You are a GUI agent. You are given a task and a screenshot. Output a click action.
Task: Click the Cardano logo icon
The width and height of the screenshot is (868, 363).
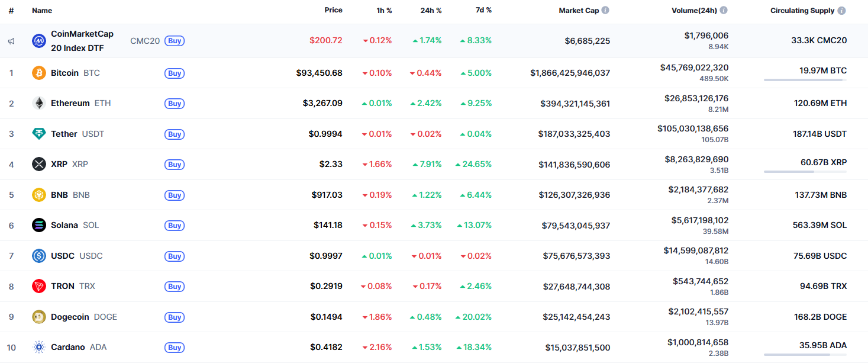pyautogui.click(x=38, y=347)
